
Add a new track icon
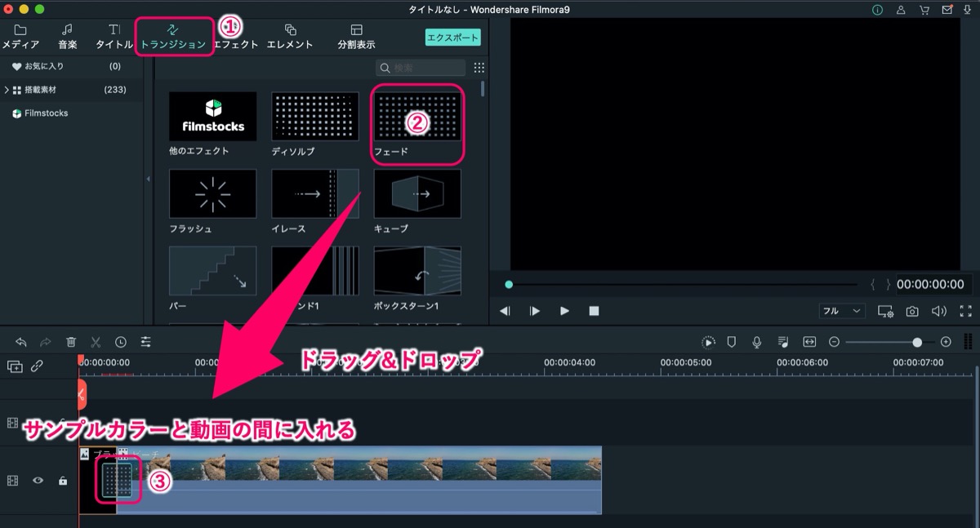(14, 366)
